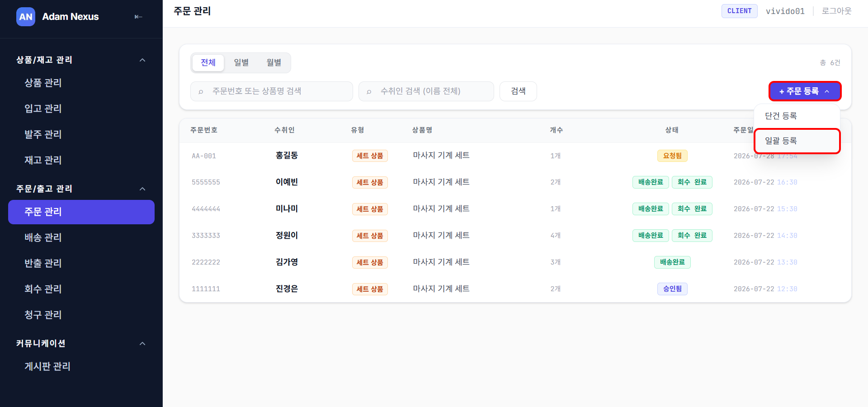Image resolution: width=868 pixels, height=407 pixels.
Task: Click the 검색 button
Action: point(518,91)
